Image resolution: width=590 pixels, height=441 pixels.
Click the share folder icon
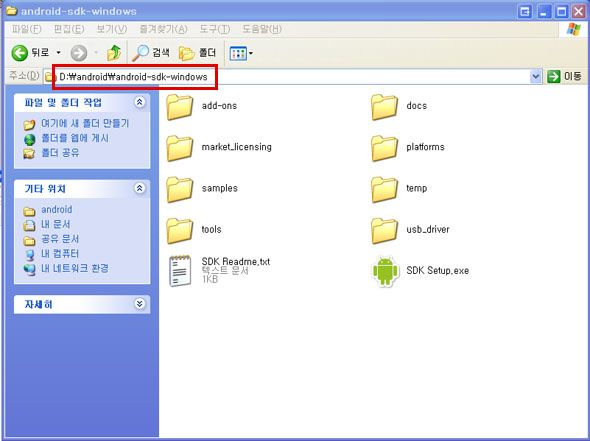[x=29, y=154]
